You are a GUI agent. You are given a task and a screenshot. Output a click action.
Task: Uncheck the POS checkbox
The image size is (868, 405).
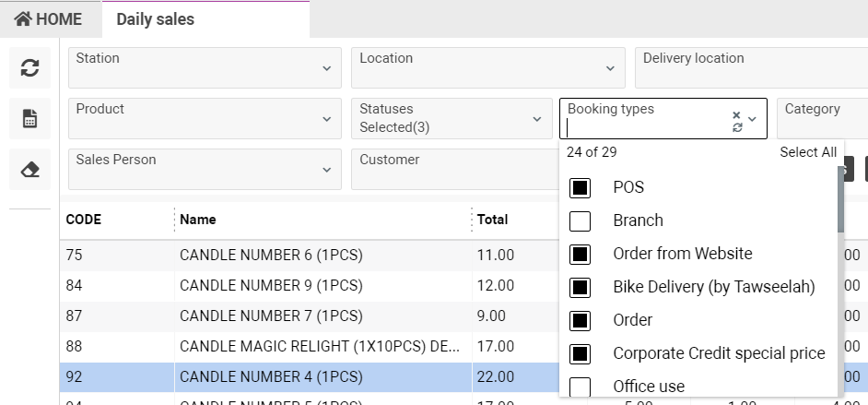(x=580, y=187)
